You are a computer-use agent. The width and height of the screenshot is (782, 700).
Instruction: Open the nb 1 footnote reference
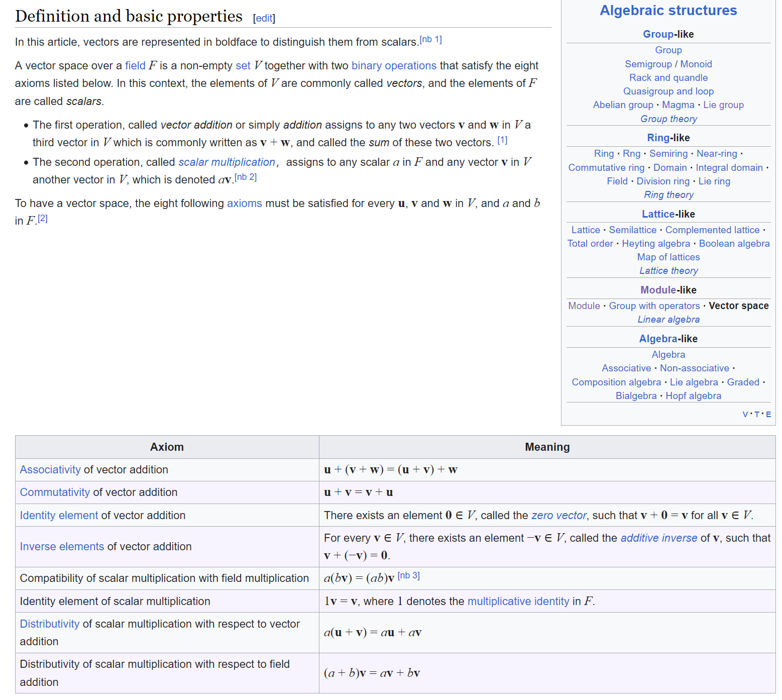click(x=431, y=39)
